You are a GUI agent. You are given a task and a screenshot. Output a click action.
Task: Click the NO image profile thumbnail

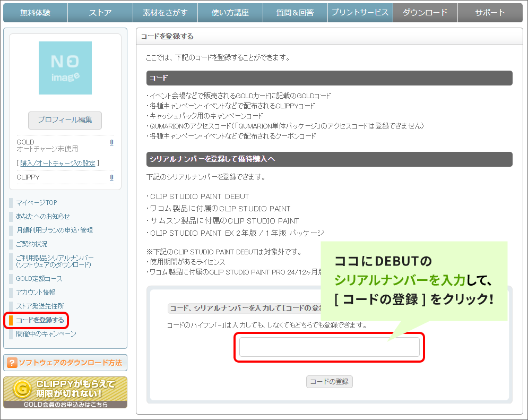65,68
